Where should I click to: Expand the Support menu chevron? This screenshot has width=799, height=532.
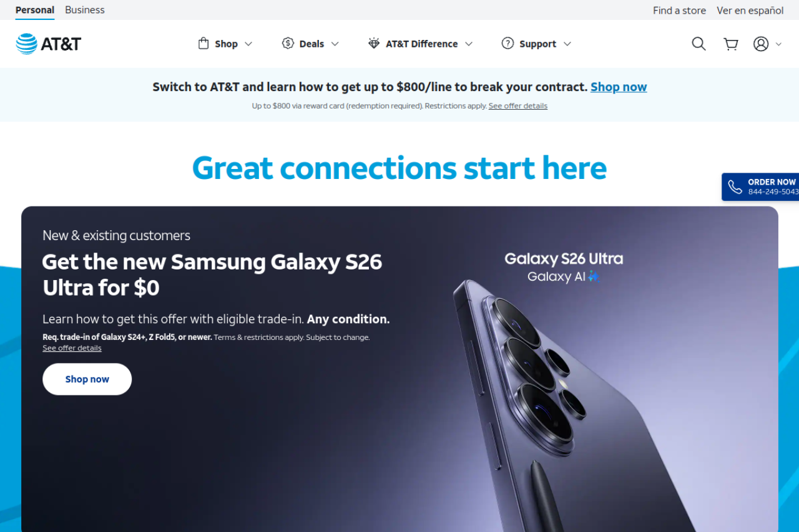(x=567, y=44)
